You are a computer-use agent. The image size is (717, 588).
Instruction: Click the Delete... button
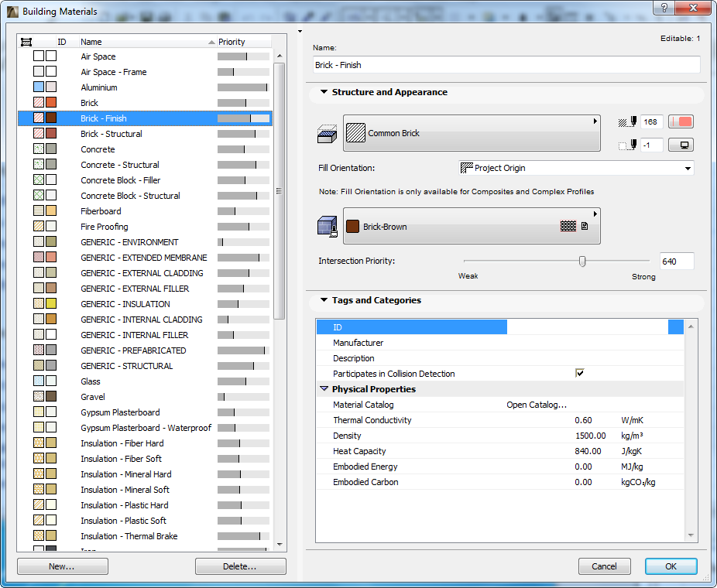[x=241, y=566]
